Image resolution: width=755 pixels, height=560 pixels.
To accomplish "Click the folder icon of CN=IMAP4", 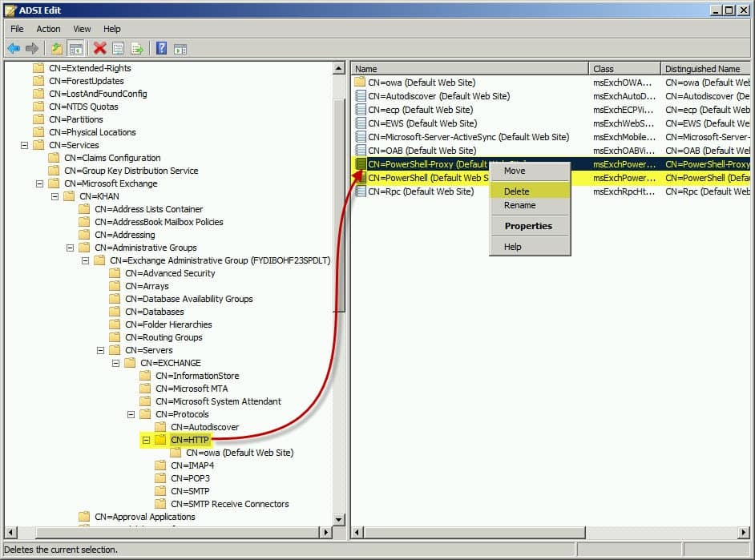I will click(x=160, y=465).
